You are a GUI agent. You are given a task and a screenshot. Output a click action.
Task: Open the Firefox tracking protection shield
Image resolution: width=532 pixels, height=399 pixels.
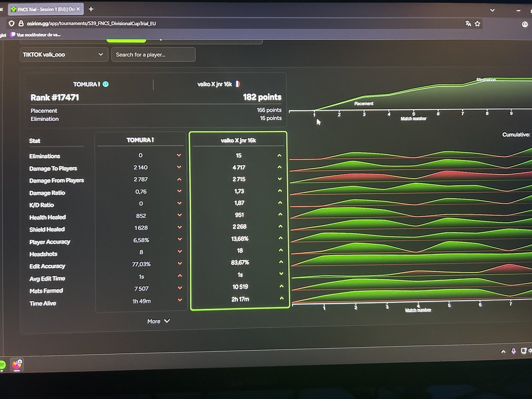[12, 23]
